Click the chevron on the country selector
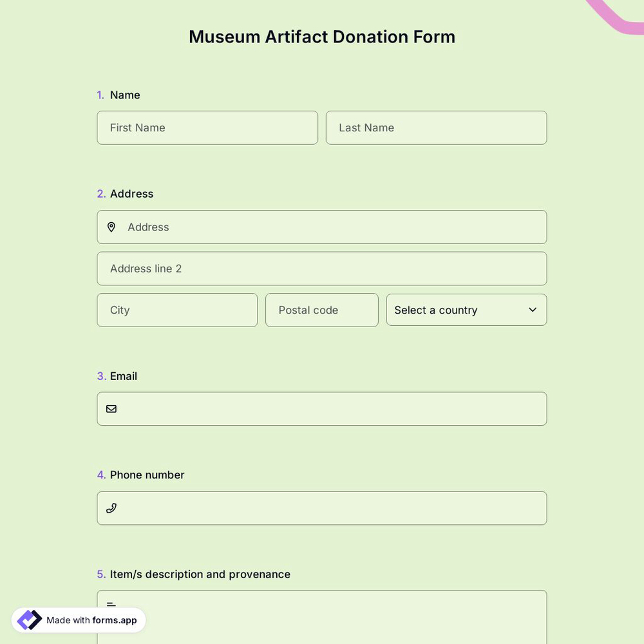 [533, 310]
